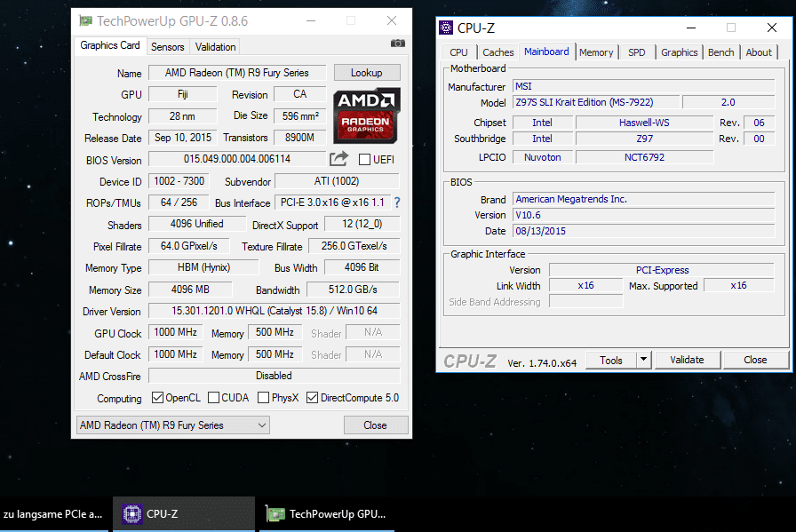
Task: Click the 'Haswell-WS' chipset value
Action: tap(644, 123)
